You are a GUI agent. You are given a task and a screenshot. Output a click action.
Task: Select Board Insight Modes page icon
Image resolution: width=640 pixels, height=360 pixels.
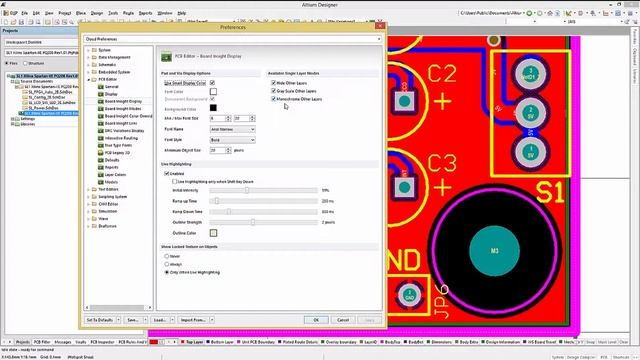pyautogui.click(x=100, y=109)
